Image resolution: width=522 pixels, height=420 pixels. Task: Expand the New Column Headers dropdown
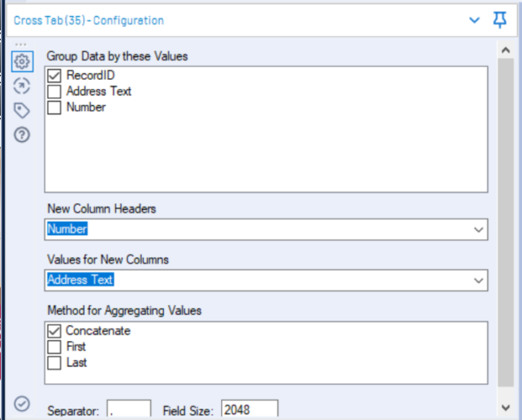(x=479, y=230)
